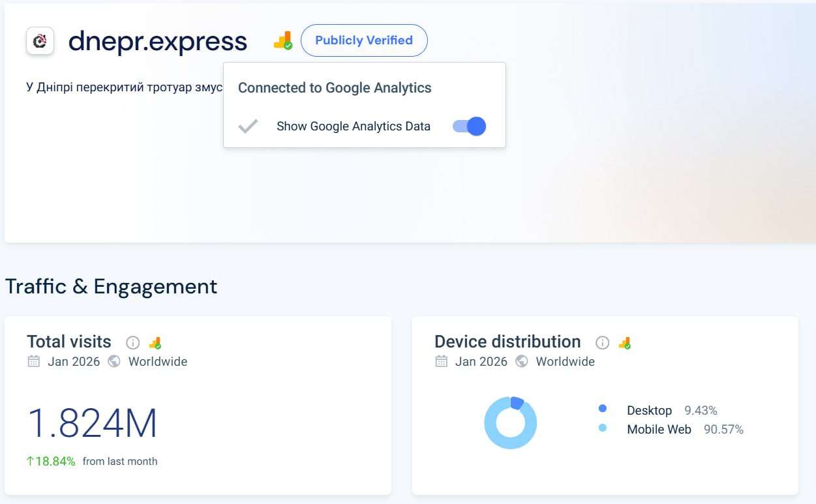Click Google Analytics badge on Device distribution

click(x=625, y=342)
